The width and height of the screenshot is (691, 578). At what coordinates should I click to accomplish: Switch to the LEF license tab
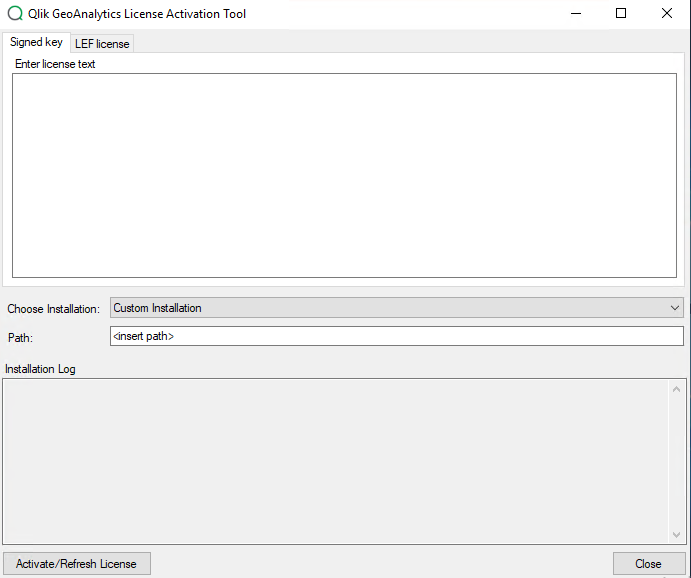pos(102,44)
